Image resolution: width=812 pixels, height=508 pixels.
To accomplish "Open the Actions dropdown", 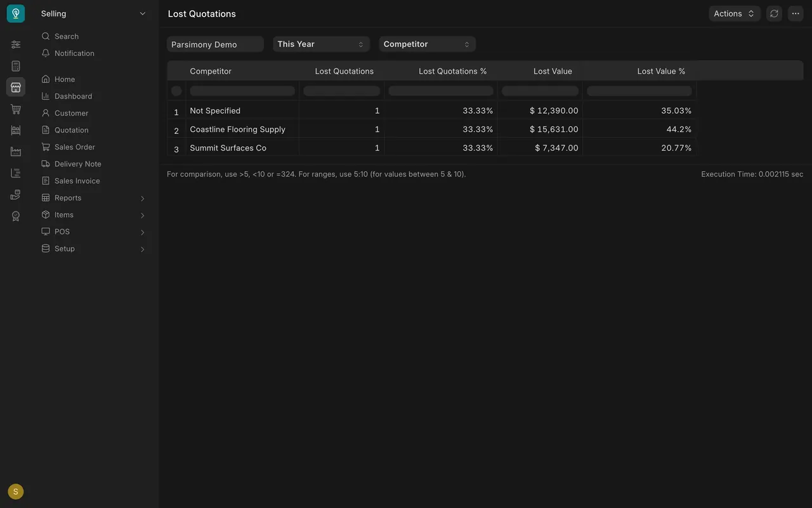I will [x=735, y=13].
